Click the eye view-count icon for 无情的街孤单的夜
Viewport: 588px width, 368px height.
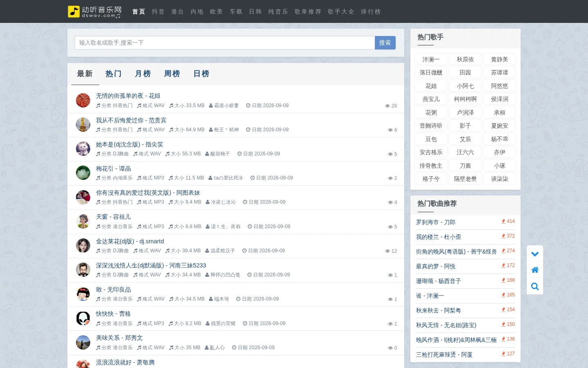[388, 106]
